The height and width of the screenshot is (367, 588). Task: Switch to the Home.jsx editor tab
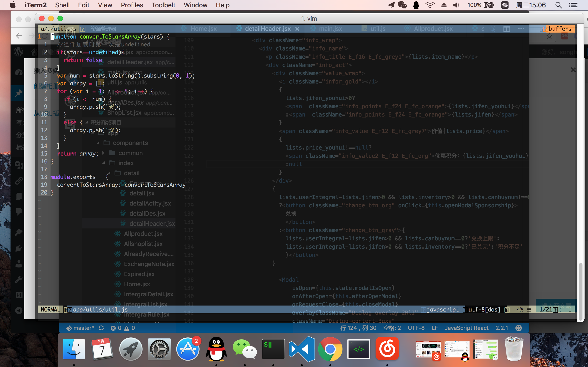point(203,29)
